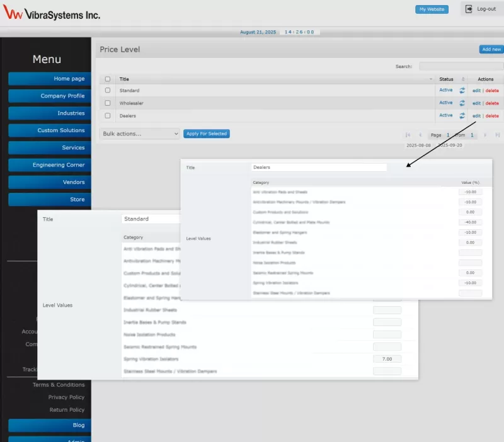
Task: Toggle status icon for Wholesaler price level
Action: pyautogui.click(x=462, y=103)
